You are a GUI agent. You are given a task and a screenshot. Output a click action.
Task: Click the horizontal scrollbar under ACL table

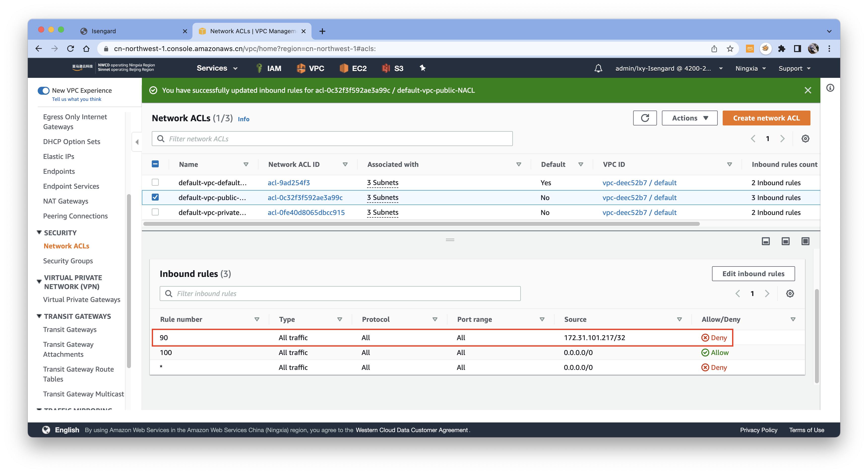(421, 224)
